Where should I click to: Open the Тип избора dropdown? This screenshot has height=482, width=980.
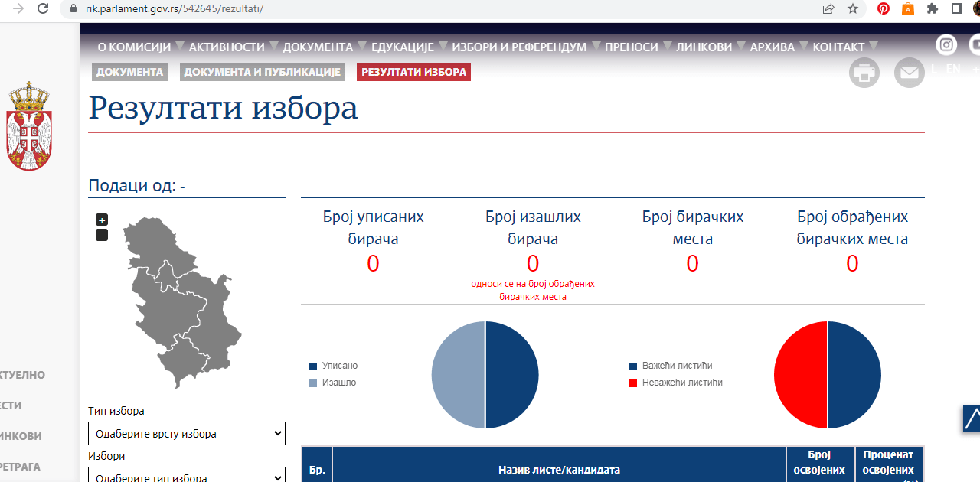(187, 434)
